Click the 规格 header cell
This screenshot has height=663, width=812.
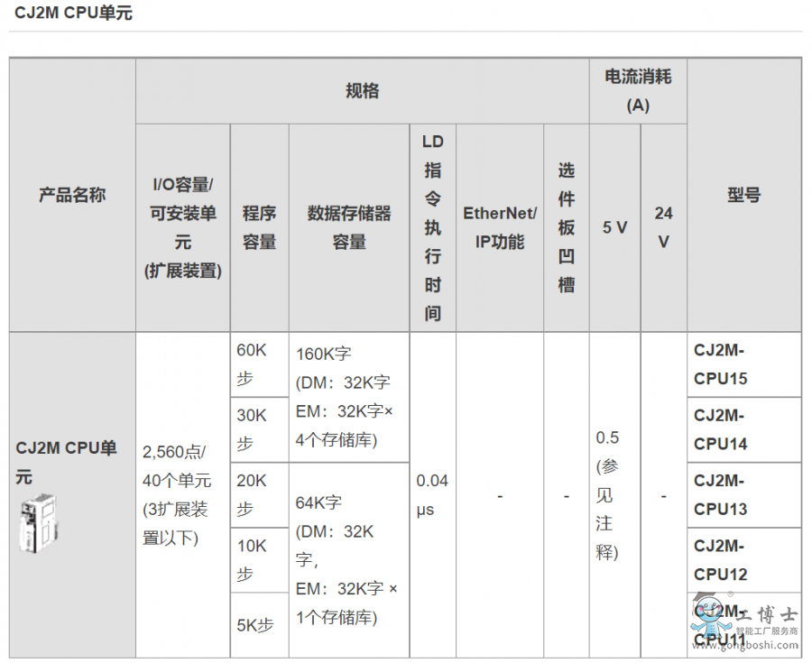[x=362, y=90]
